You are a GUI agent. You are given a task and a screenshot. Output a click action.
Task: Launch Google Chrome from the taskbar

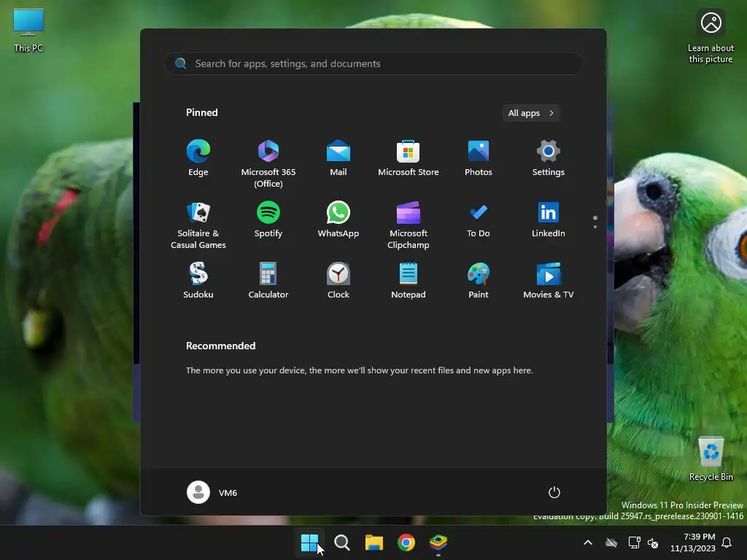tap(406, 542)
